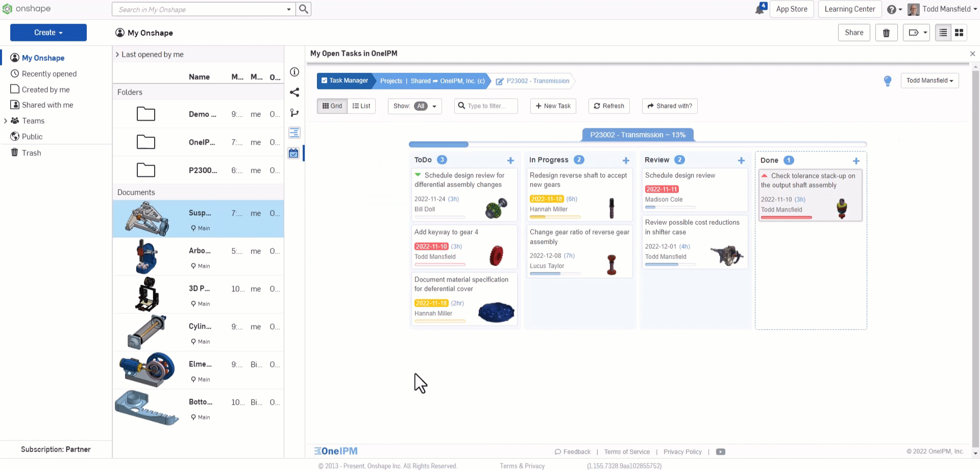Open the versions and history graph icon
This screenshot has width=980, height=470.
click(294, 113)
